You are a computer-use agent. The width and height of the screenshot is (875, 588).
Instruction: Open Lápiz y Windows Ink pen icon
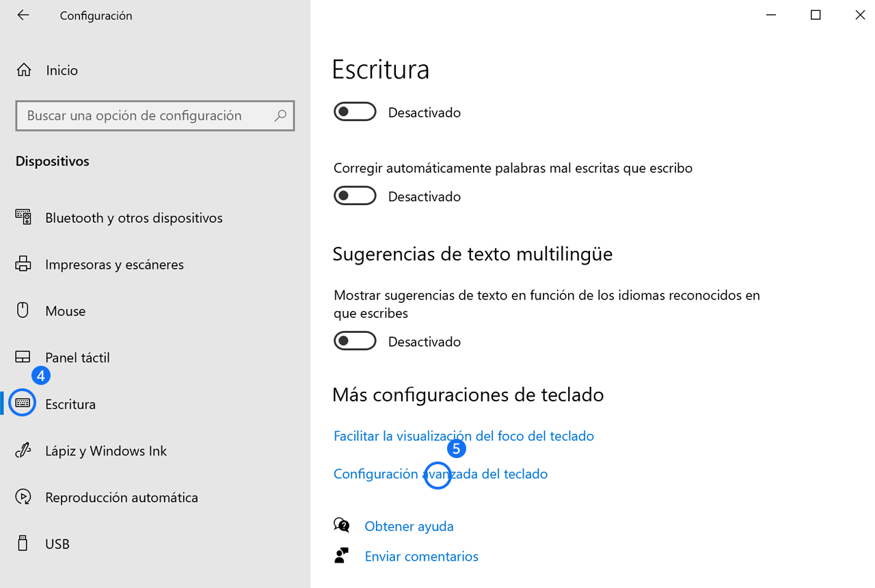tap(23, 451)
